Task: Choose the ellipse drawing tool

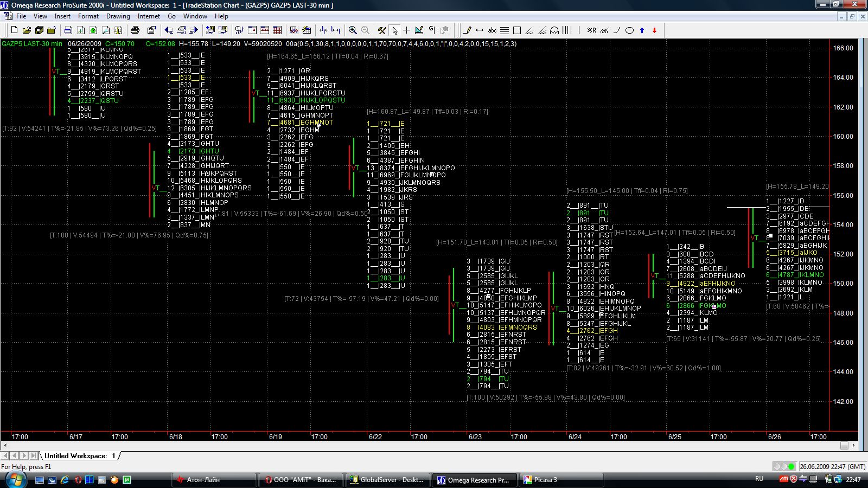Action: (629, 30)
